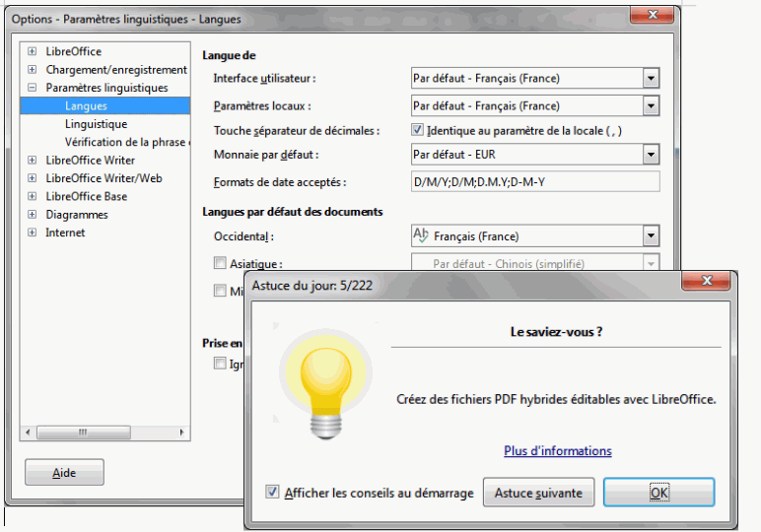Select the LibreOffice Writer/Web label

coord(104,178)
